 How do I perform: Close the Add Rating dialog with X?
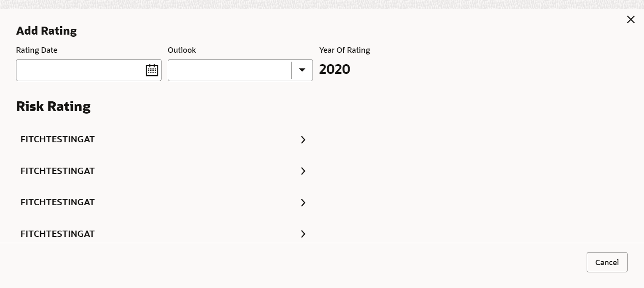point(631,19)
